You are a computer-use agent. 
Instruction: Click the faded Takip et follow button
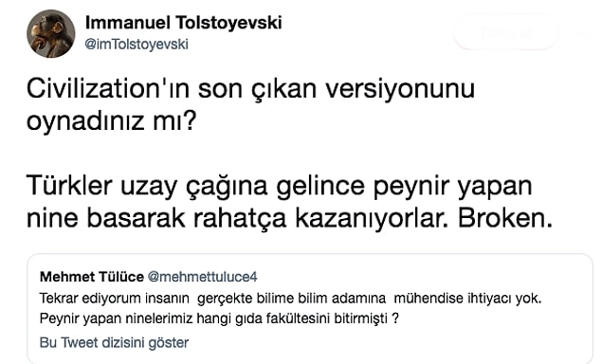tap(505, 33)
